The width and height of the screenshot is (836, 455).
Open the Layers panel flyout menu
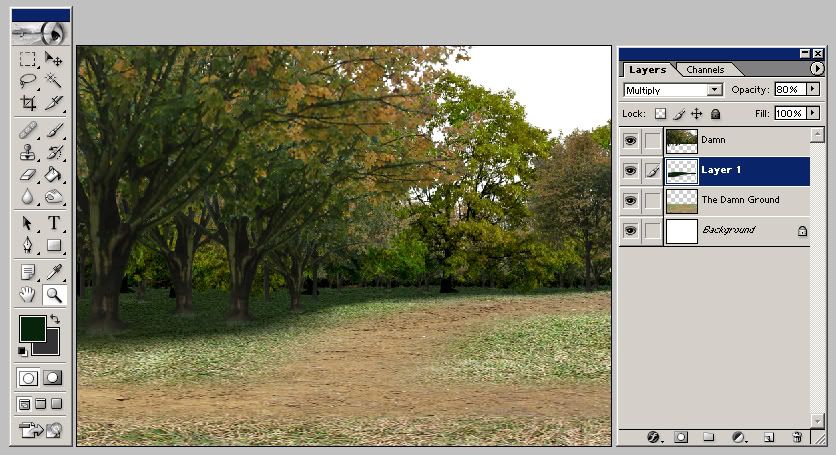pos(817,69)
